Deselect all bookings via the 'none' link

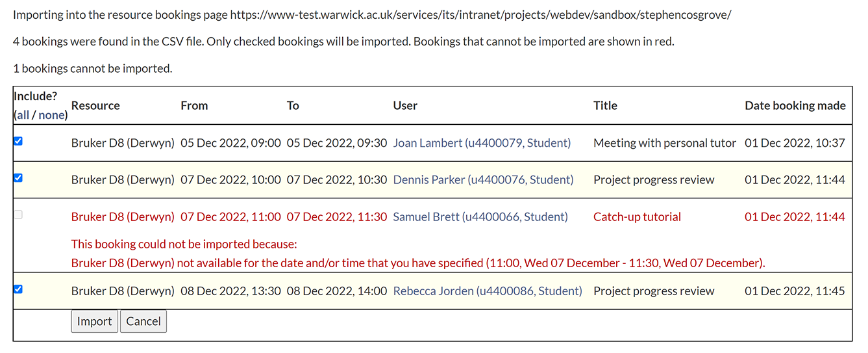click(x=51, y=115)
